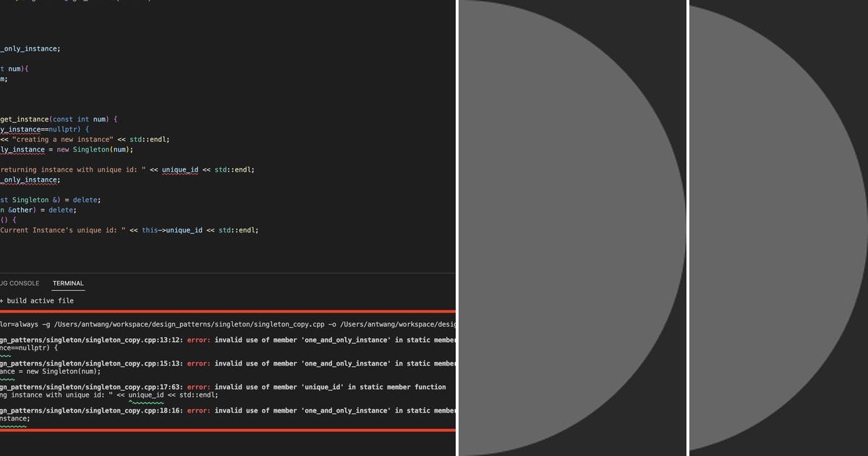
Task: Switch to the TERMINAL tab
Action: pyautogui.click(x=67, y=283)
